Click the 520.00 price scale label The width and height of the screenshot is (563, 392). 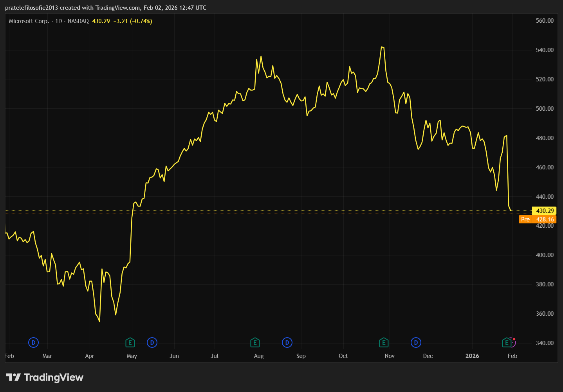[x=545, y=79]
